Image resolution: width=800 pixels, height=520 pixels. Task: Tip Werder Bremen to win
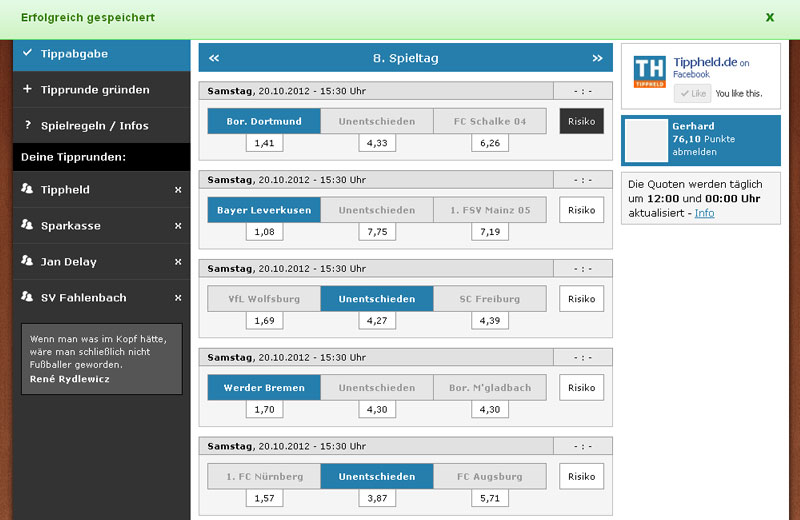(264, 387)
